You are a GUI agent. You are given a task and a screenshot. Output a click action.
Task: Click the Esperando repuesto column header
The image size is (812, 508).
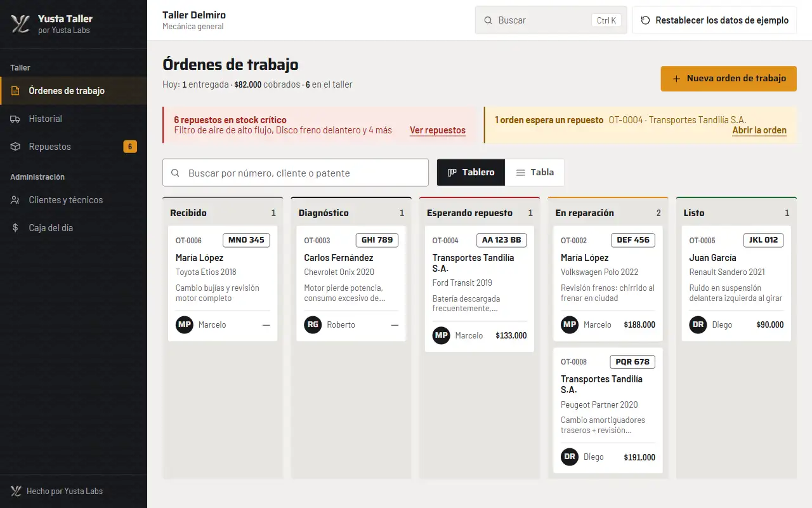click(x=480, y=213)
